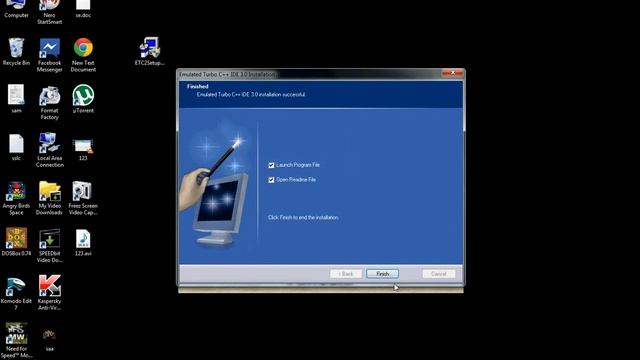Launch Need for Speed Most Wanted shortcut
Viewport: 640px width, 360px height.
(x=16, y=340)
